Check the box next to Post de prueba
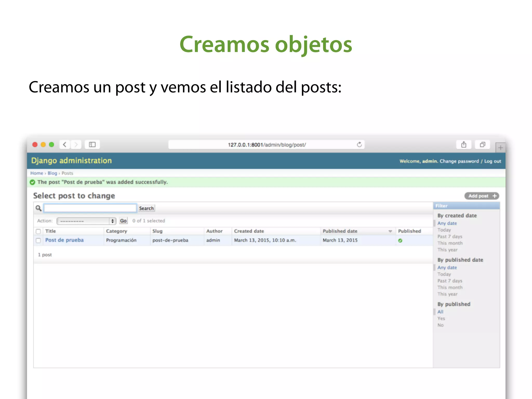532x399 pixels. [x=38, y=241]
